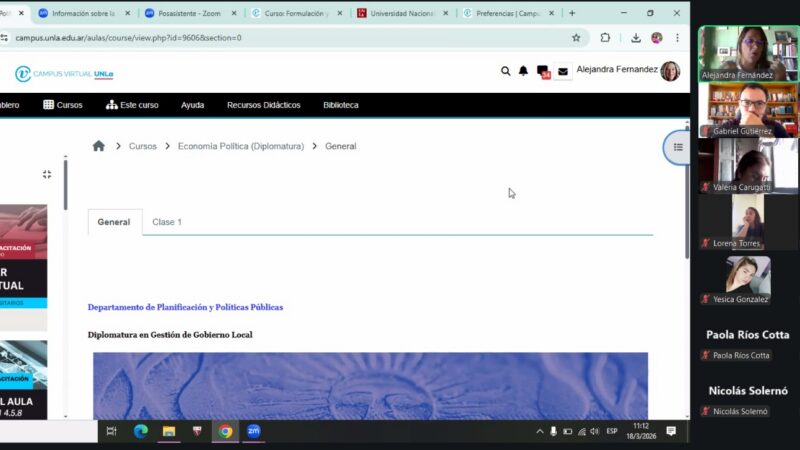Click the envelope mail icon
800x450 pixels.
point(563,72)
